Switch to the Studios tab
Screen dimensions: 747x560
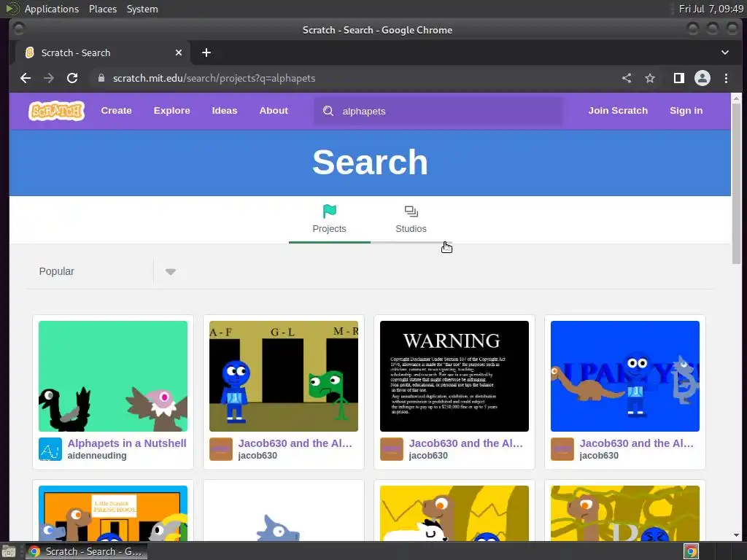pos(411,220)
